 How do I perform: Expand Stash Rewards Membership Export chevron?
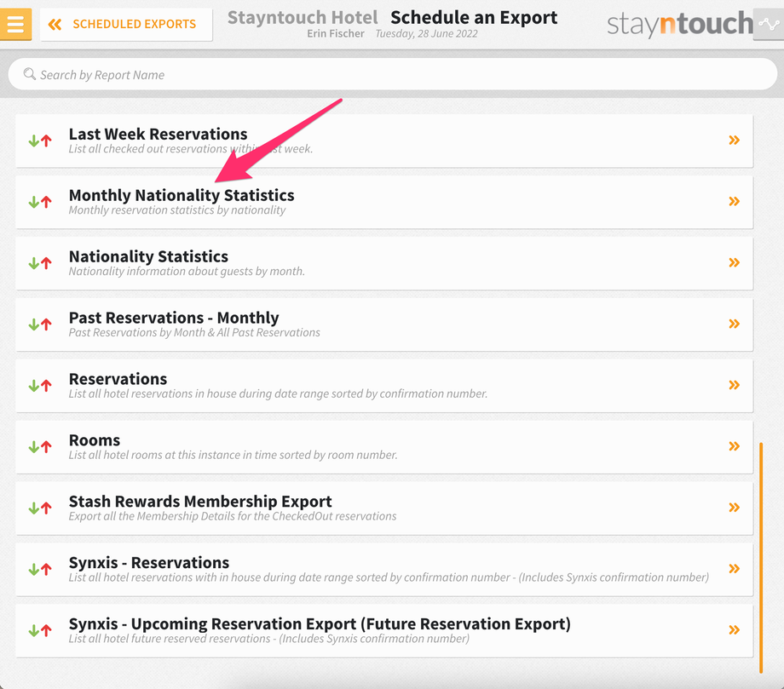(x=734, y=508)
